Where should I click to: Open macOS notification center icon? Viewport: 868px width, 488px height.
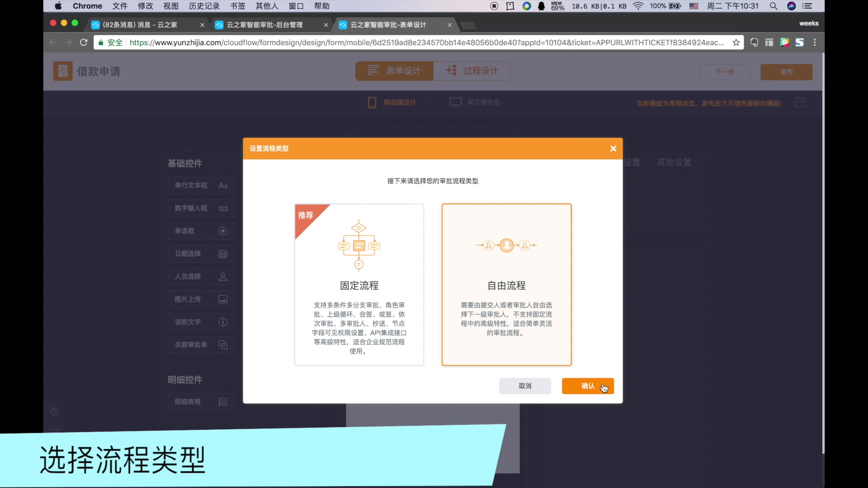click(807, 6)
